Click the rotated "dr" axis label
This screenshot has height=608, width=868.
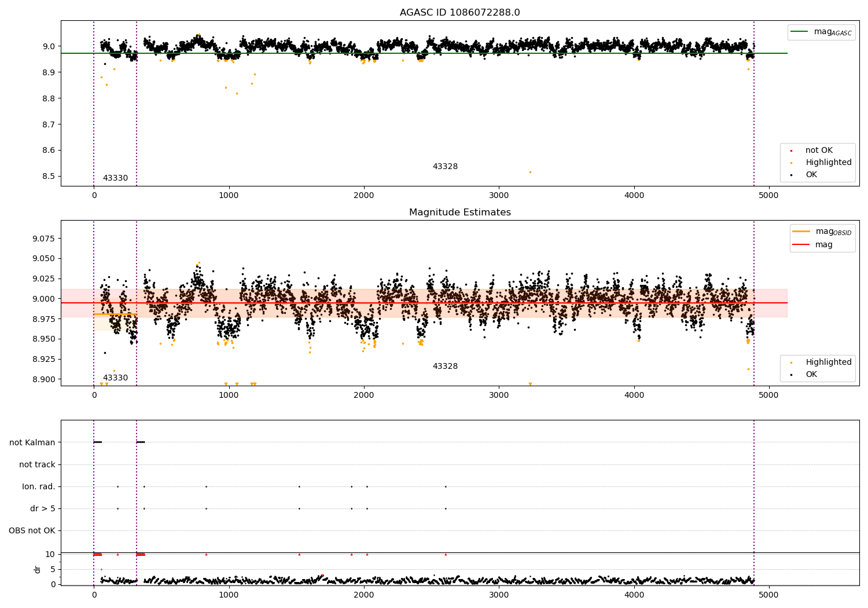tap(38, 569)
